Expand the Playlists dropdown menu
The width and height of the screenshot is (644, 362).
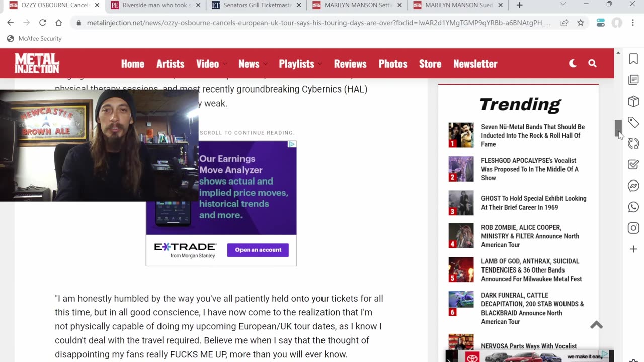[300, 64]
